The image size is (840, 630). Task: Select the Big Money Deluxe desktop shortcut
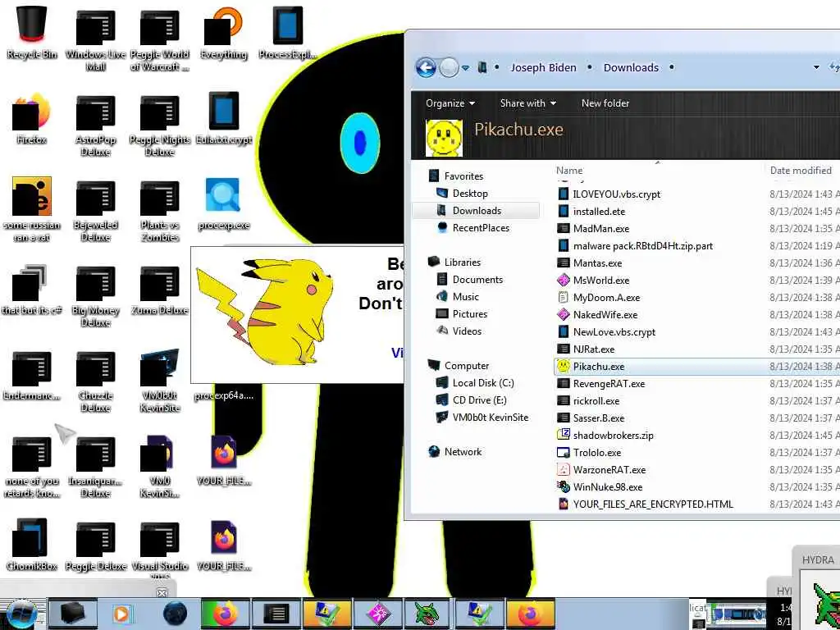tap(95, 296)
